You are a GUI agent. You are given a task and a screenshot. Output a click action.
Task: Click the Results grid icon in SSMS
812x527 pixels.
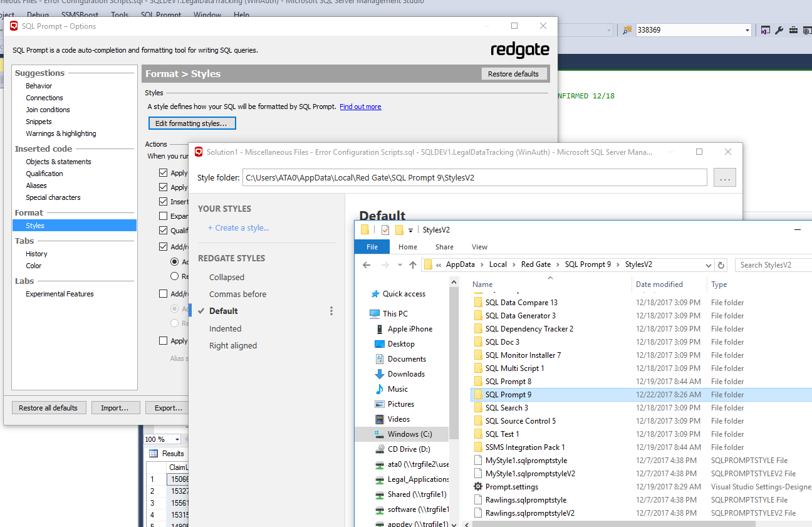[x=154, y=454]
